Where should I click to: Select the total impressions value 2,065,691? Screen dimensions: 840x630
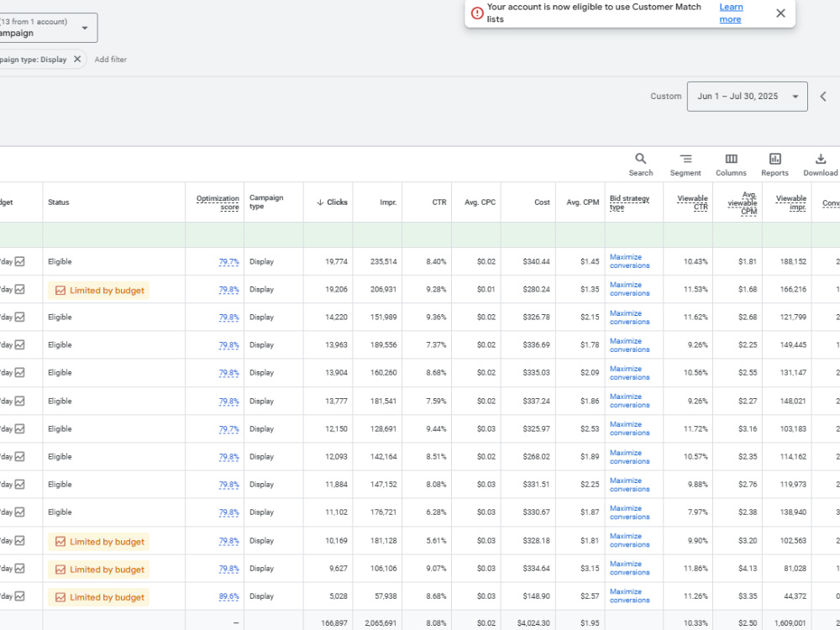[381, 623]
